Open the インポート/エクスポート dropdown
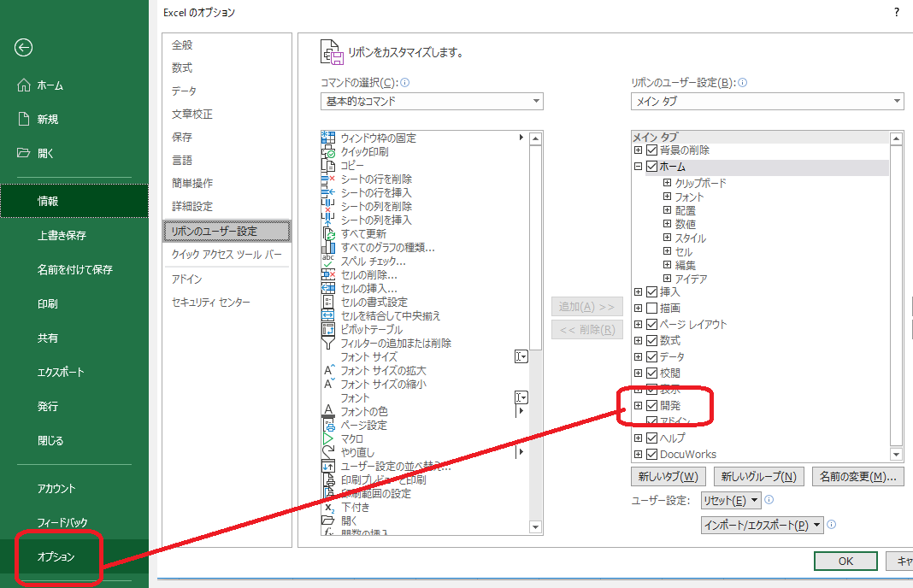 click(x=763, y=525)
